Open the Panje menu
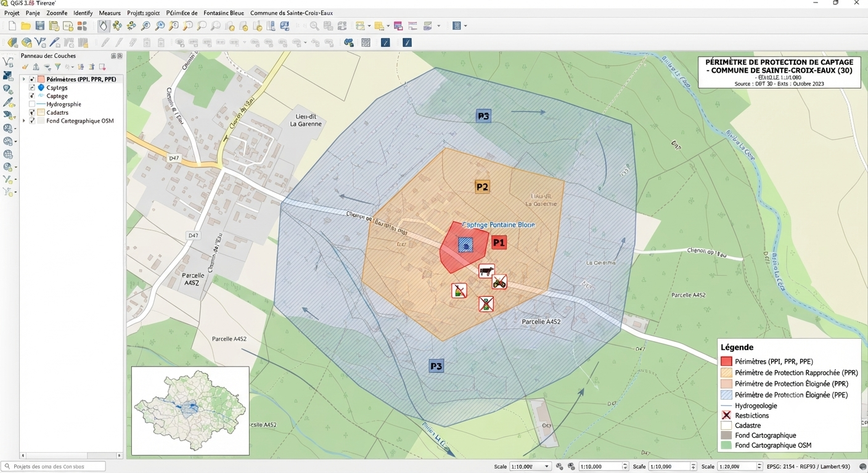This screenshot has width=868, height=473. (x=33, y=13)
